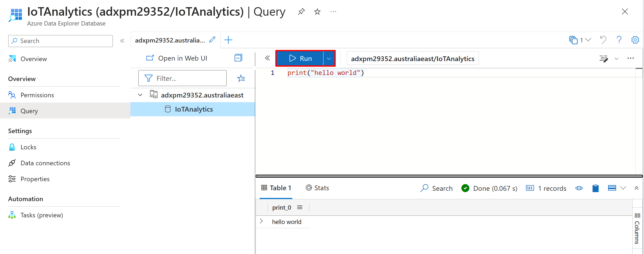
Task: Add the page to favorites with star
Action: (317, 12)
